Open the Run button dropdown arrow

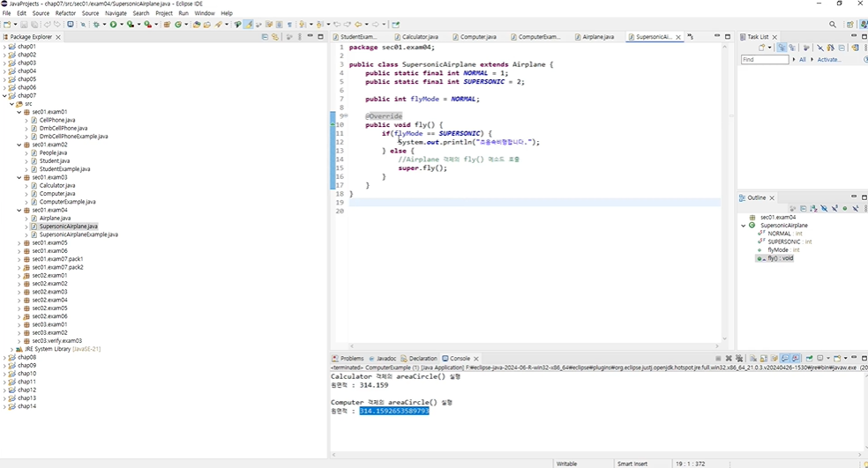(x=121, y=25)
